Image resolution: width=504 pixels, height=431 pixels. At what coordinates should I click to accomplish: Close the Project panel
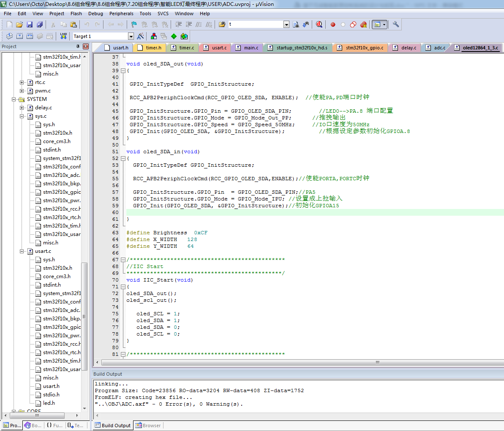coord(86,46)
